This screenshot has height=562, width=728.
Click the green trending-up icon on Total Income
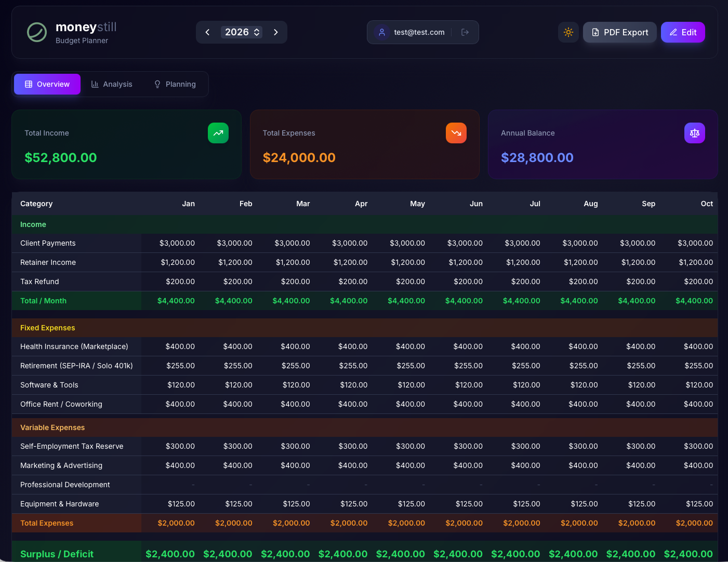(218, 133)
